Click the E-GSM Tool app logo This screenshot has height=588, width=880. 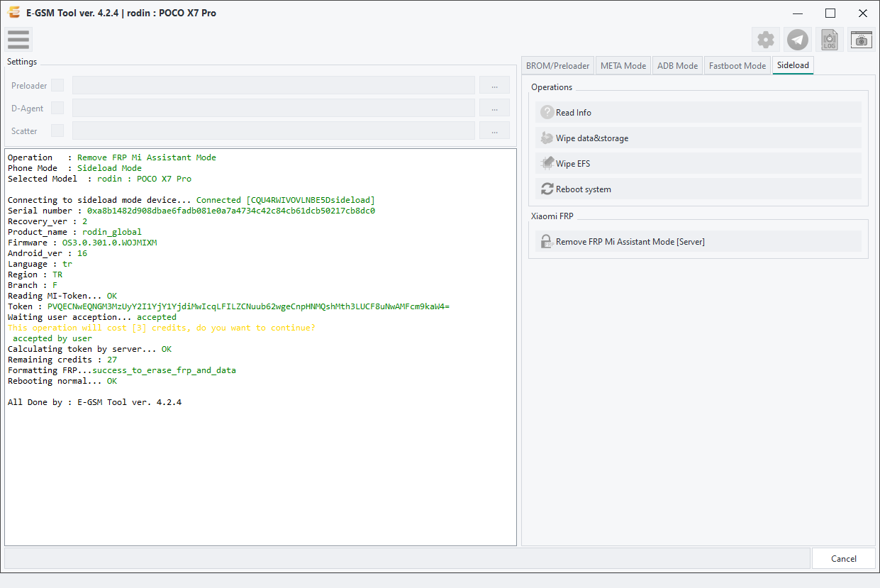(13, 13)
